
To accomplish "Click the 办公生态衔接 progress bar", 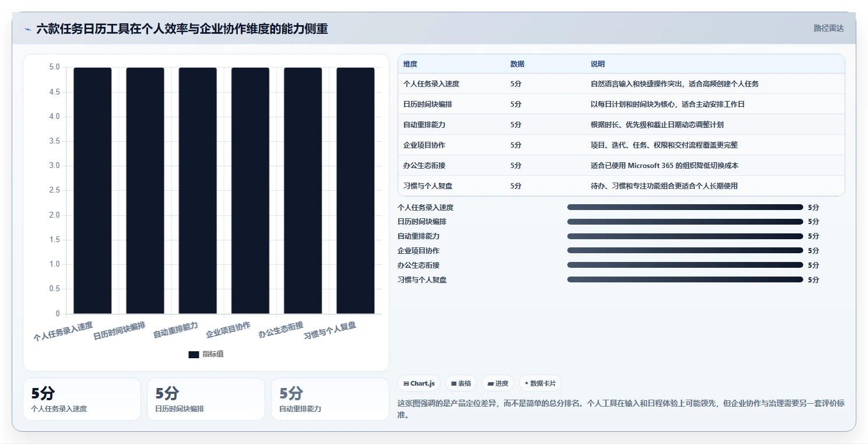I will click(x=685, y=265).
